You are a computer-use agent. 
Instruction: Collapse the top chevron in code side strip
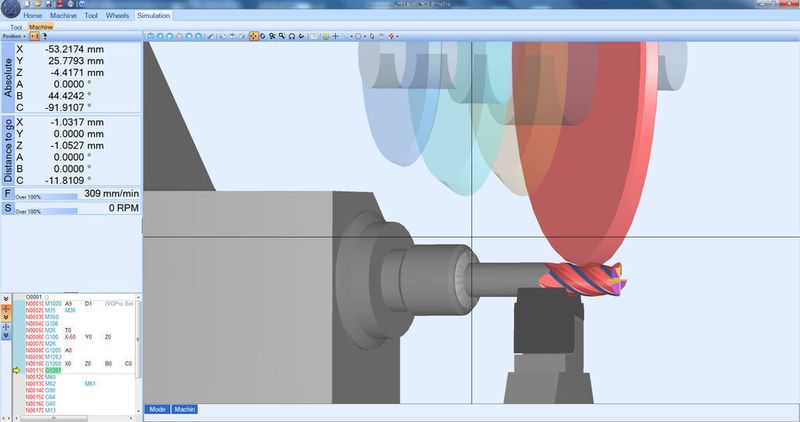click(x=6, y=299)
